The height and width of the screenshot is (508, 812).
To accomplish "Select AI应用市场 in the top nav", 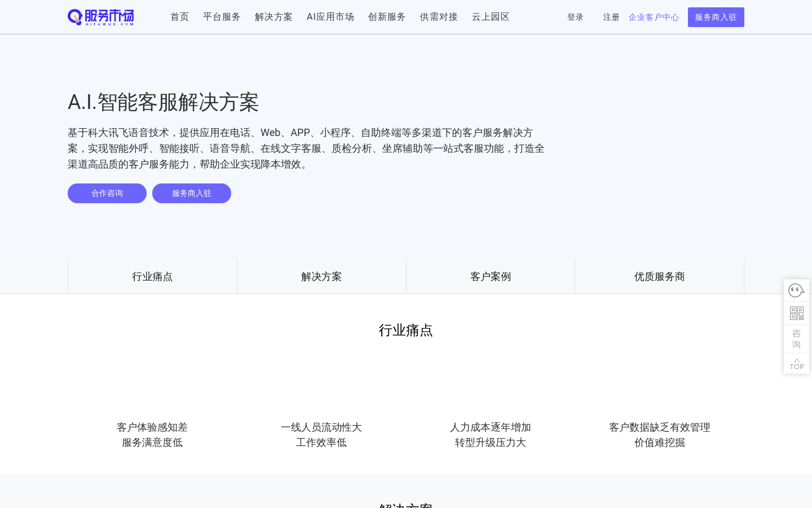I will (x=330, y=17).
